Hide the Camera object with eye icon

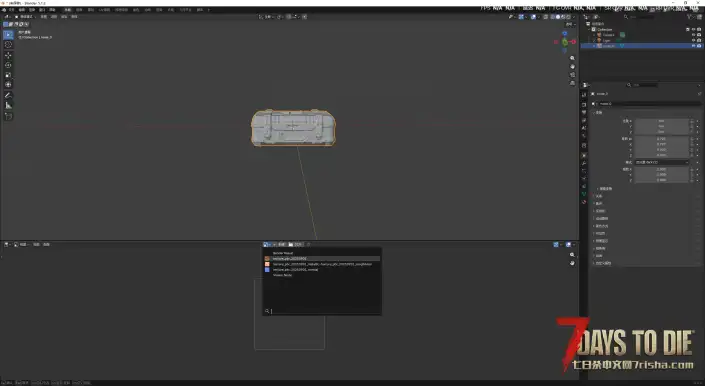[693, 35]
